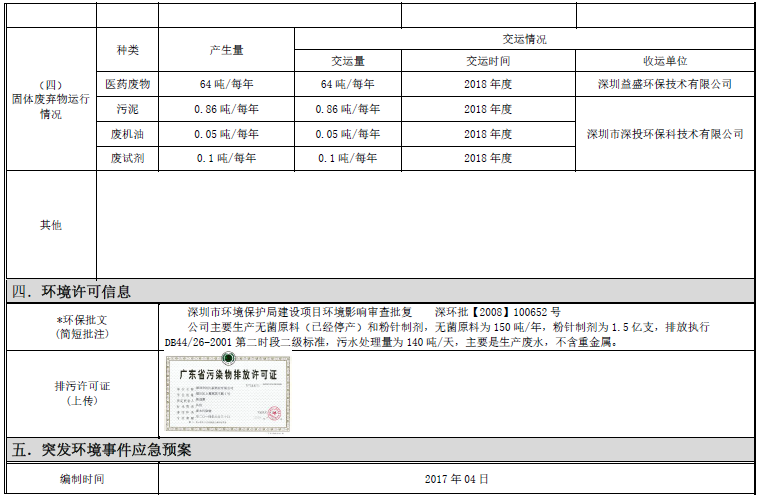Select the 环保批文 (简短批注) label cell
The image size is (760, 498).
click(80, 327)
